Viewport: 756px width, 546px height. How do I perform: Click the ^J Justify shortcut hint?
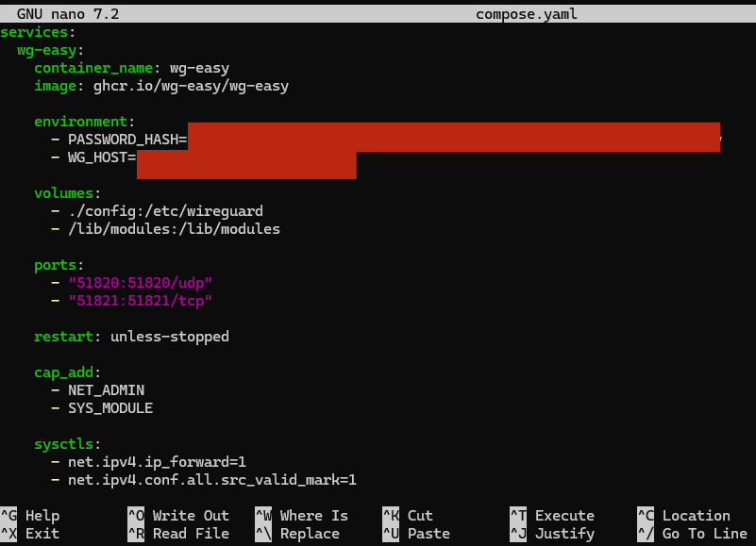552,534
